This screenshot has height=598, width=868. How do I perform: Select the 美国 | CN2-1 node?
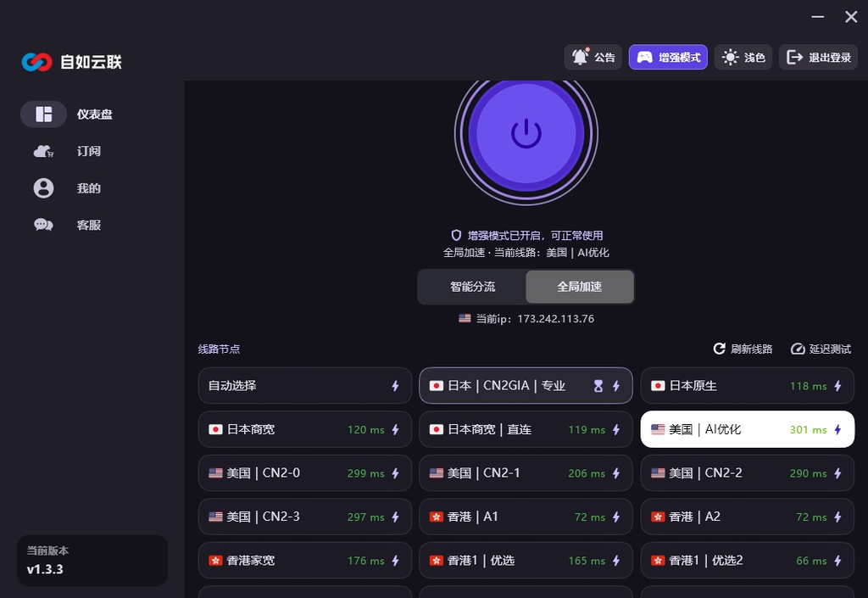click(x=526, y=472)
